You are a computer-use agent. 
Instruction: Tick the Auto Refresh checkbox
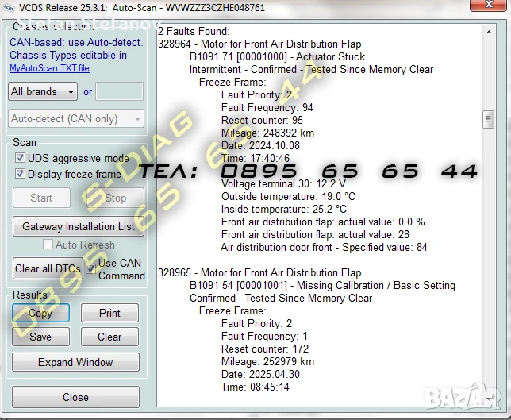pos(48,245)
